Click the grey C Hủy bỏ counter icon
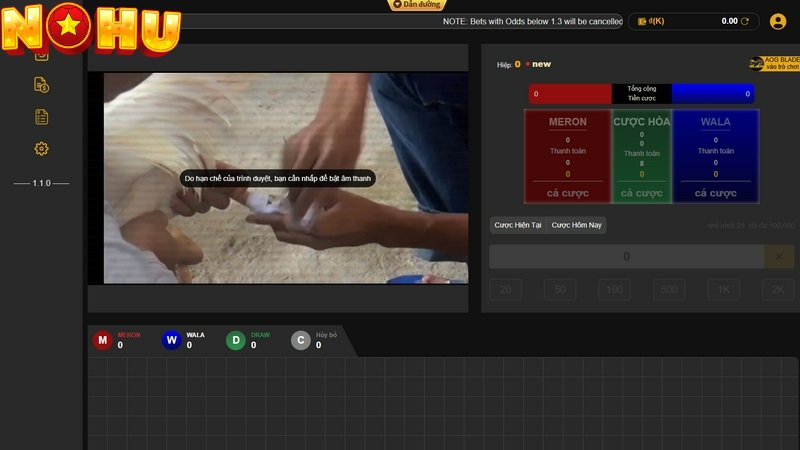800x450 pixels. pos(301,340)
